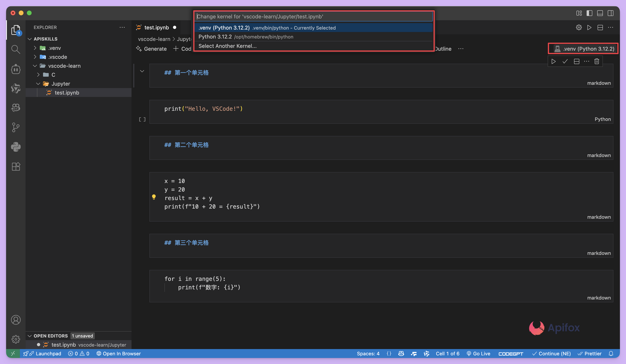Image resolution: width=626 pixels, height=364 pixels.
Task: Click Go Live in status bar
Action: point(478,353)
